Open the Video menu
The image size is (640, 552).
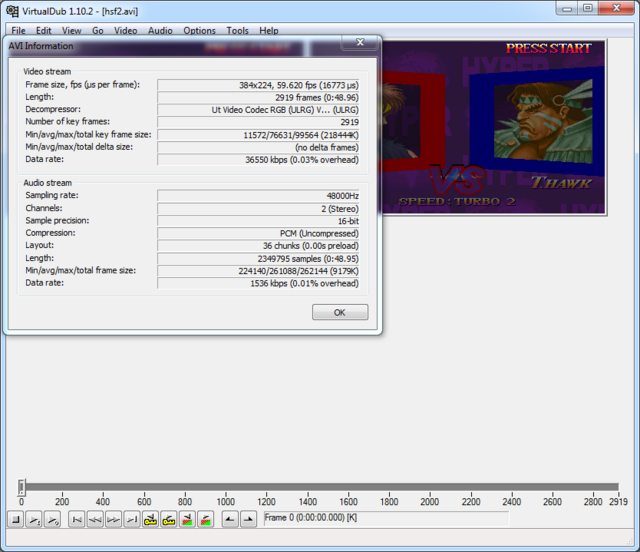point(125,31)
